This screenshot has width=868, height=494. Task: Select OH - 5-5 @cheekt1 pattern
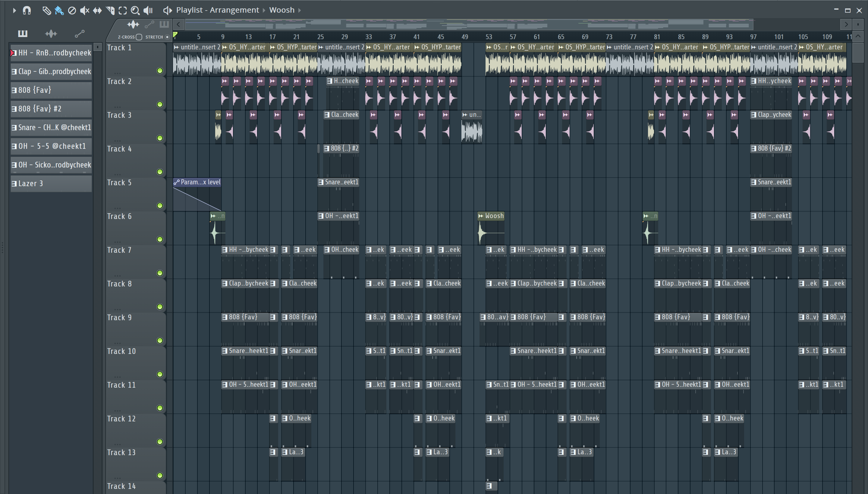click(x=51, y=146)
